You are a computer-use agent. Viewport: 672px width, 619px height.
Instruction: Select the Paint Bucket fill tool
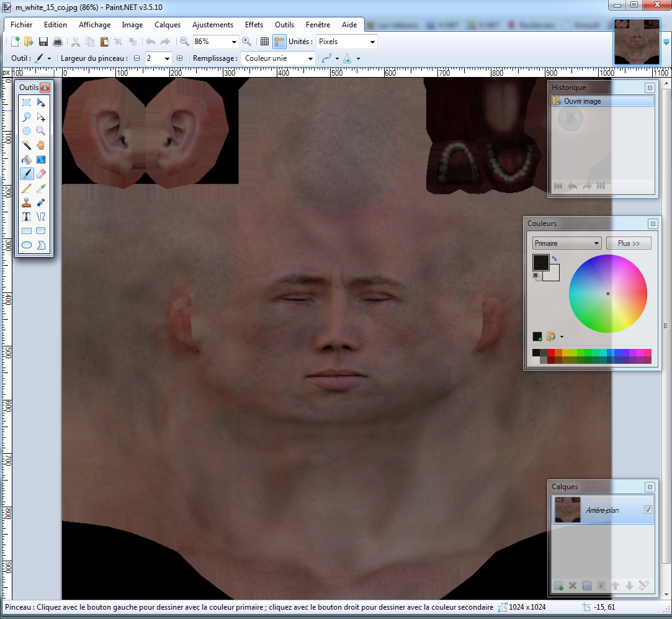27,160
